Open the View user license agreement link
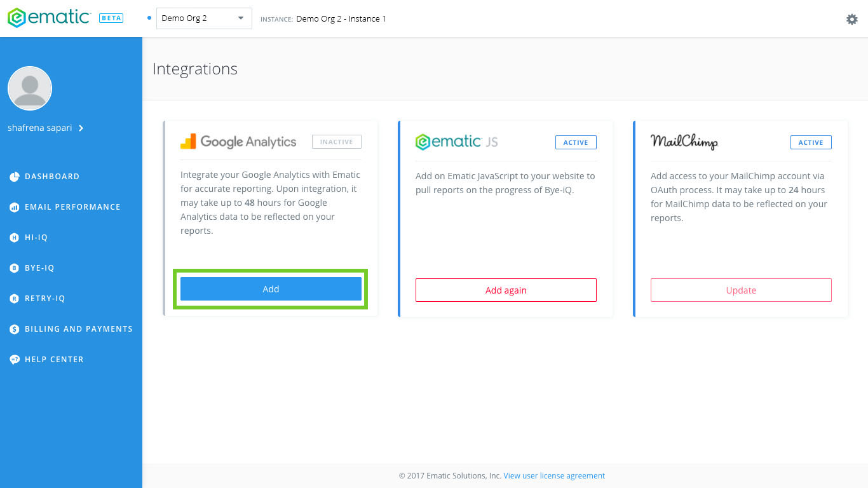Image resolution: width=868 pixels, height=488 pixels. click(x=554, y=475)
